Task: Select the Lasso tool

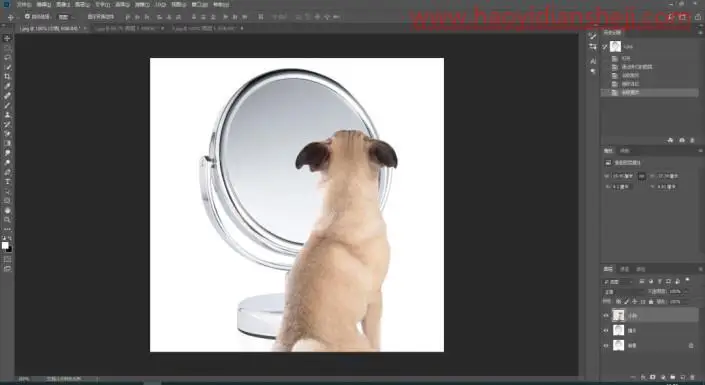Action: (7, 58)
